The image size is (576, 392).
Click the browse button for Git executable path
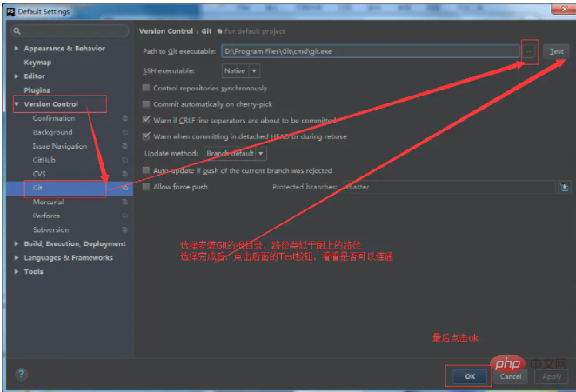530,51
